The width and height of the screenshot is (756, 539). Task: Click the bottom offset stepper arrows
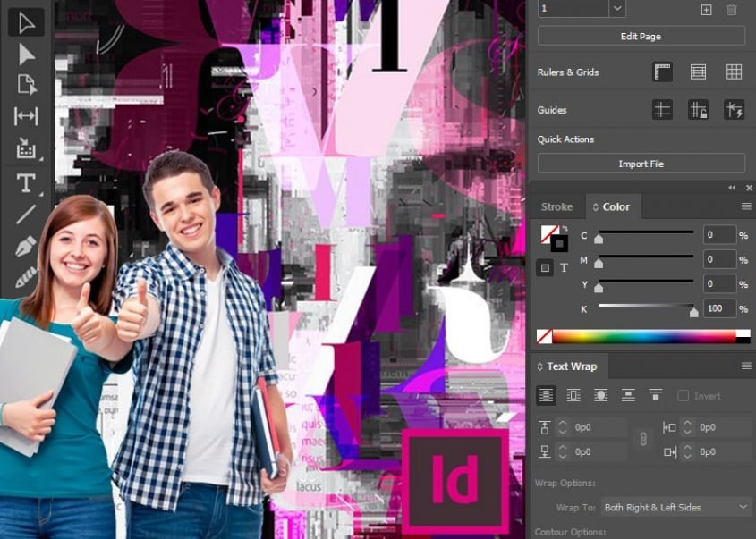(562, 451)
